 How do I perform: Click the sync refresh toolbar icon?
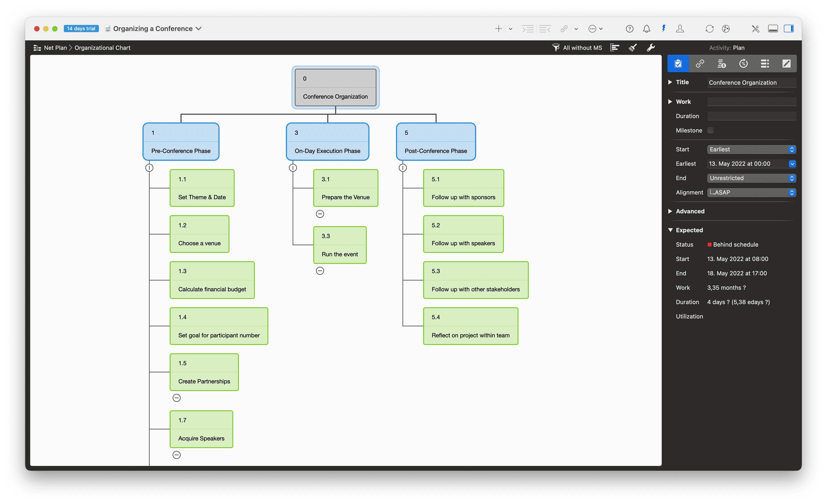pos(709,29)
